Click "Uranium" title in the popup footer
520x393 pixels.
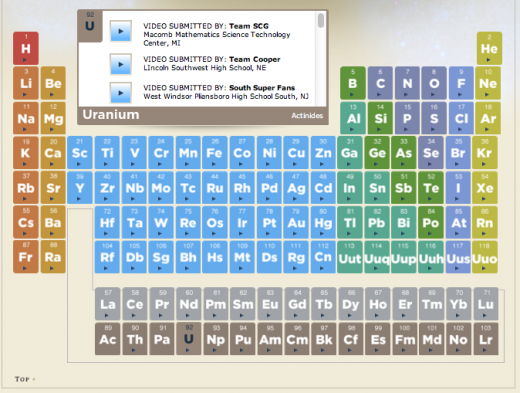pos(111,115)
